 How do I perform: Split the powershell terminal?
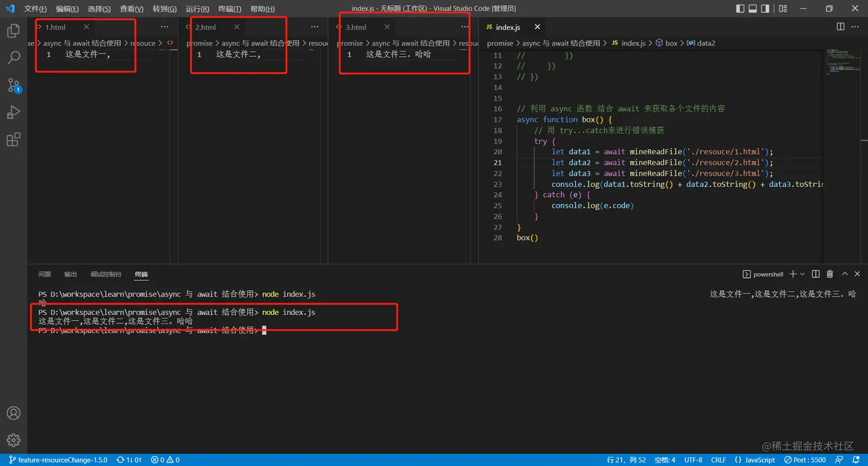tap(817, 274)
